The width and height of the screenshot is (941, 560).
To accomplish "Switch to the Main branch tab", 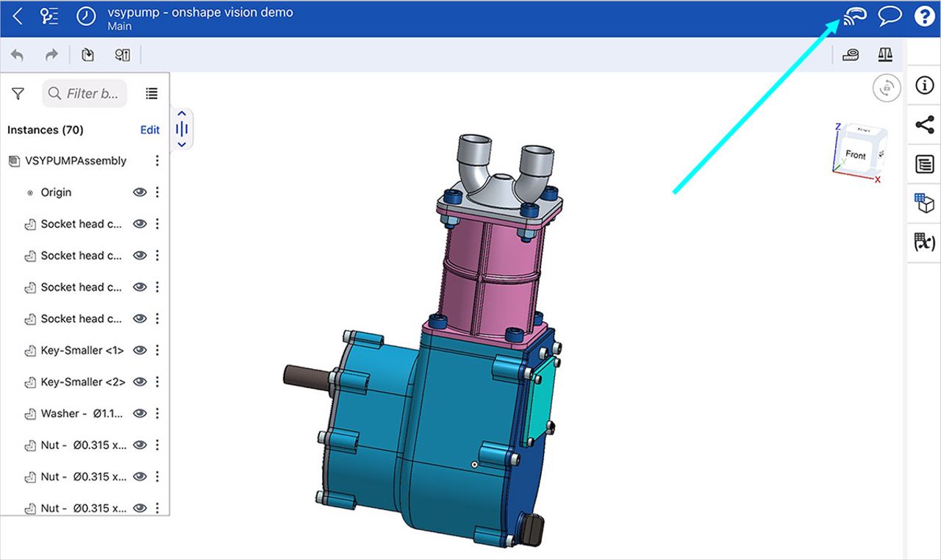I will tap(119, 25).
